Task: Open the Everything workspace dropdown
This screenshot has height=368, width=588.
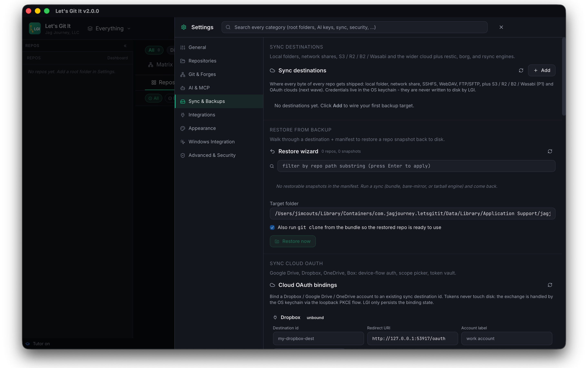Action: (109, 28)
